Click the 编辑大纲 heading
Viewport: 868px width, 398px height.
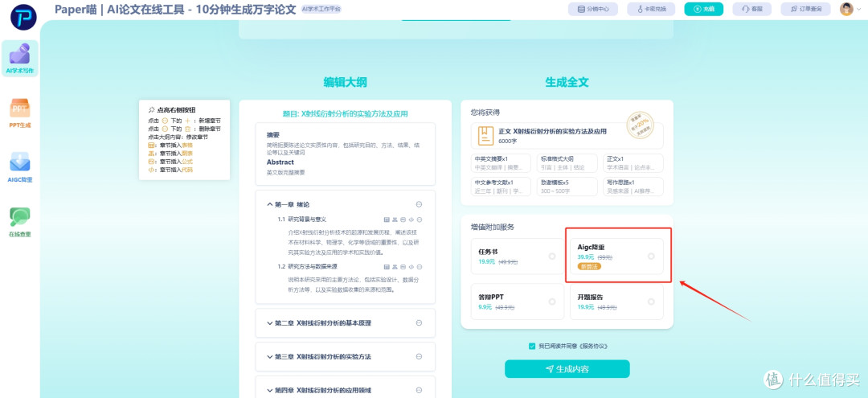click(x=345, y=83)
